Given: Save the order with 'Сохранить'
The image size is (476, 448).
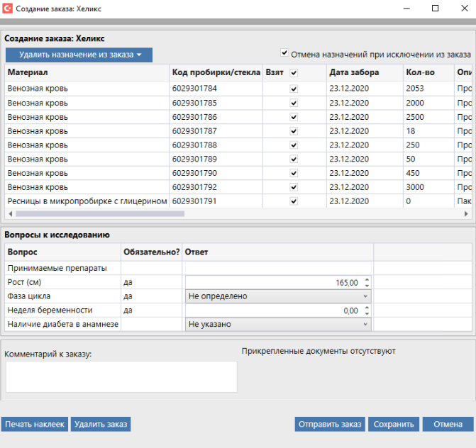Looking at the screenshot, I should point(394,424).
